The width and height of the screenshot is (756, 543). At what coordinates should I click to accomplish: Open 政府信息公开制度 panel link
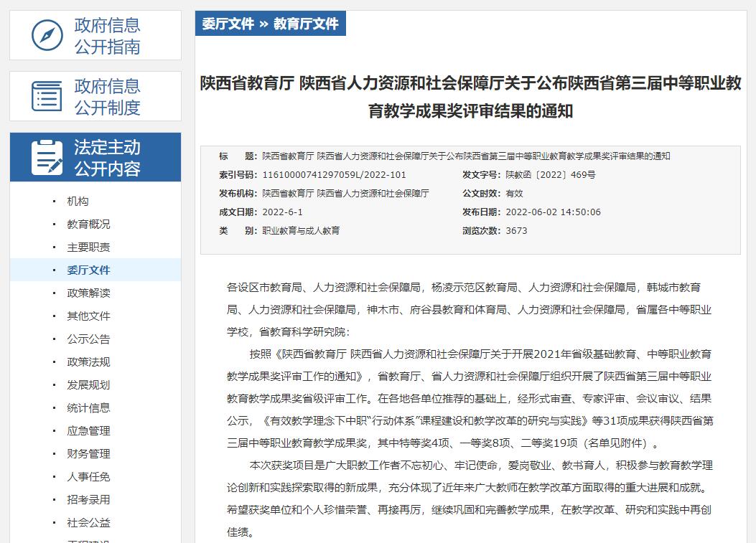pyautogui.click(x=95, y=96)
